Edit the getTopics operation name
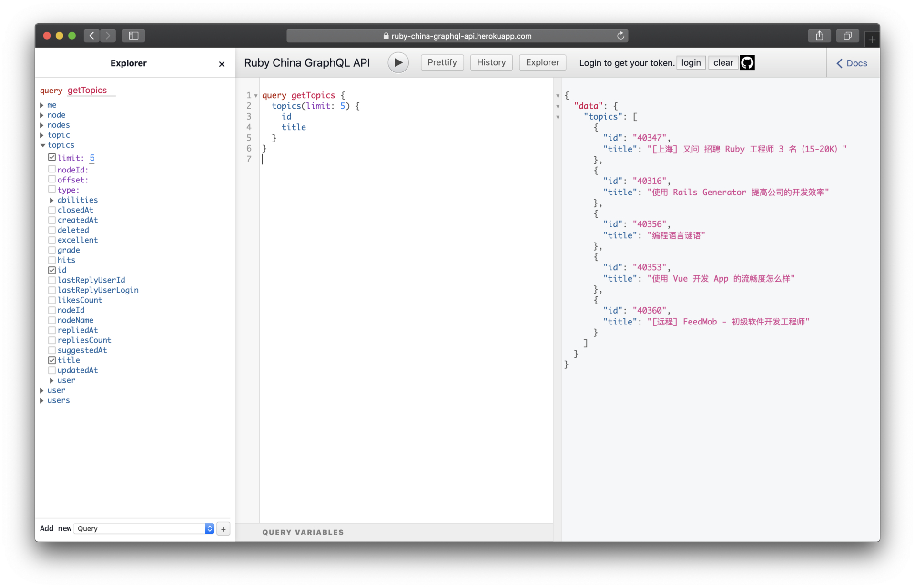The height and width of the screenshot is (588, 915). click(x=91, y=90)
